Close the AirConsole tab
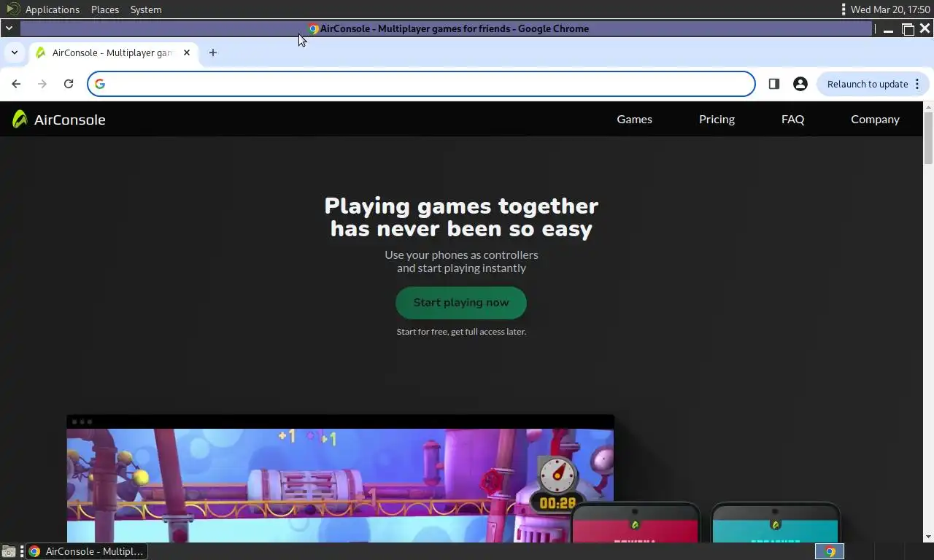 (187, 52)
